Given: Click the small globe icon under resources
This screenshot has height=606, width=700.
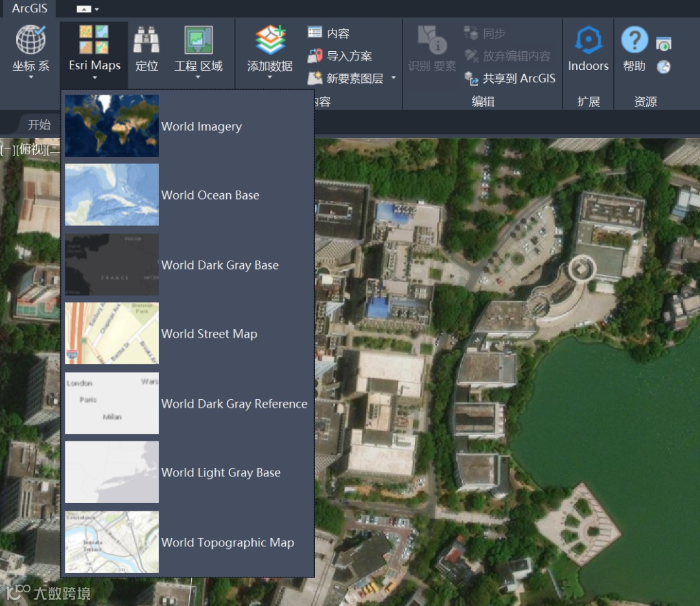Looking at the screenshot, I should 664,67.
